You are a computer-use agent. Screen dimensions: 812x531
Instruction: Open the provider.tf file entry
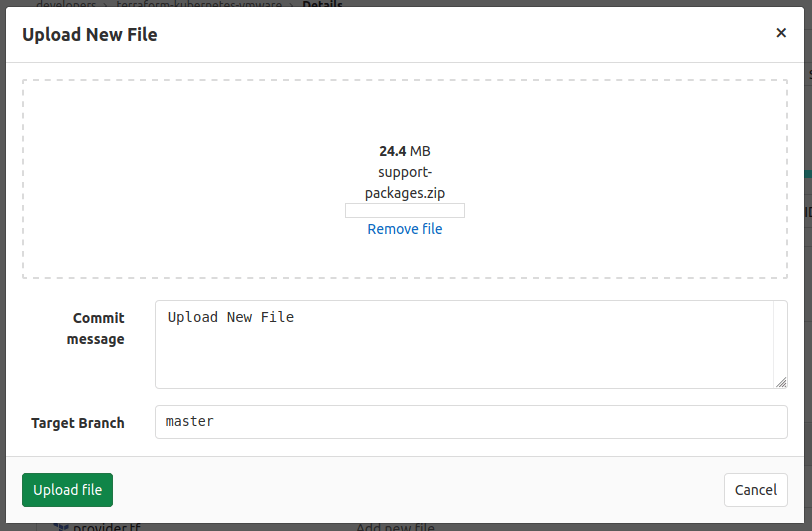107,527
